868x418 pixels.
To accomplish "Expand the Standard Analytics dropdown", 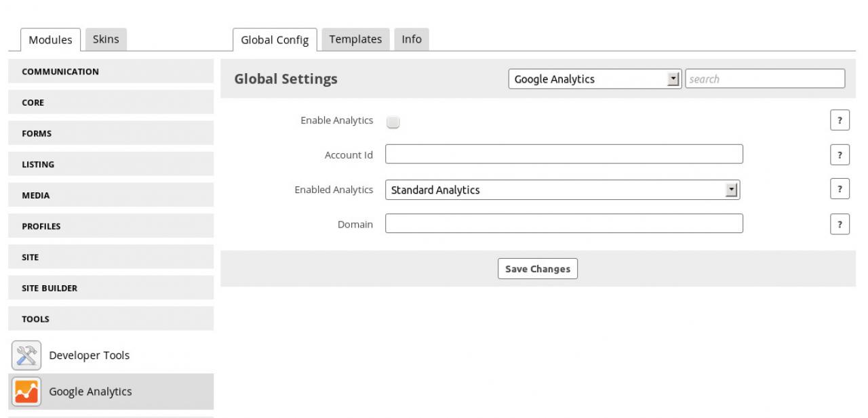I will 562,190.
